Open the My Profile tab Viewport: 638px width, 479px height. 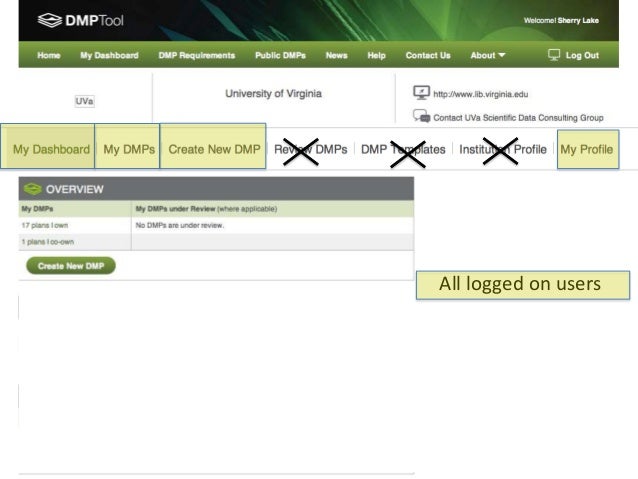click(588, 149)
